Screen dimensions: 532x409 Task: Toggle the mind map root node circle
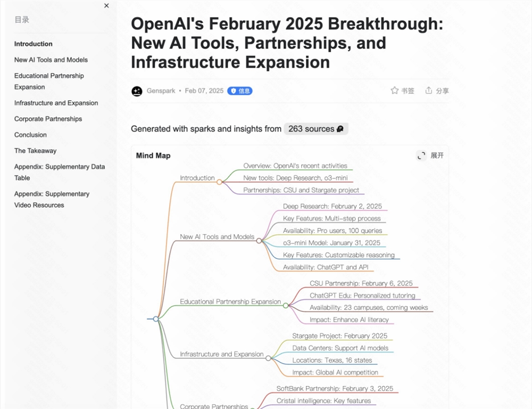tap(156, 319)
